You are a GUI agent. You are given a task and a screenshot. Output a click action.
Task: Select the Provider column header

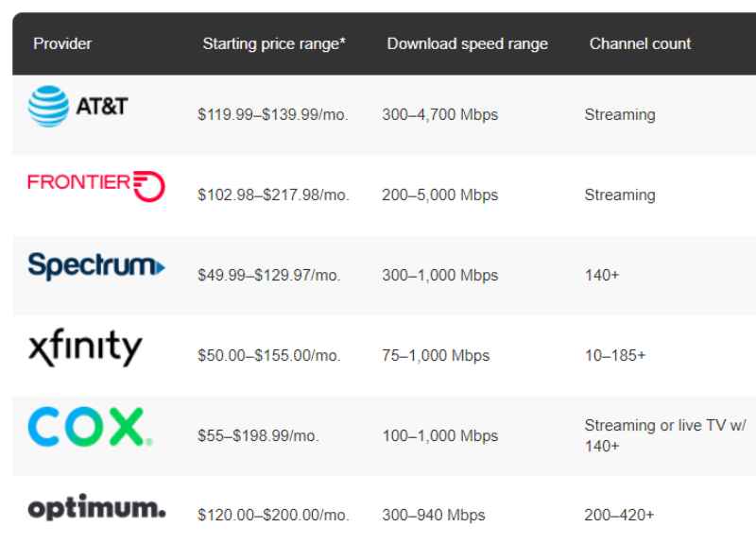click(61, 44)
